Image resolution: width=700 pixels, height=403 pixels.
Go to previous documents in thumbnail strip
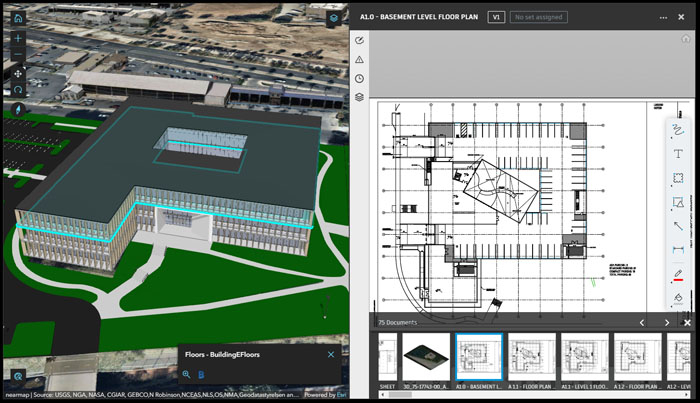[641, 323]
